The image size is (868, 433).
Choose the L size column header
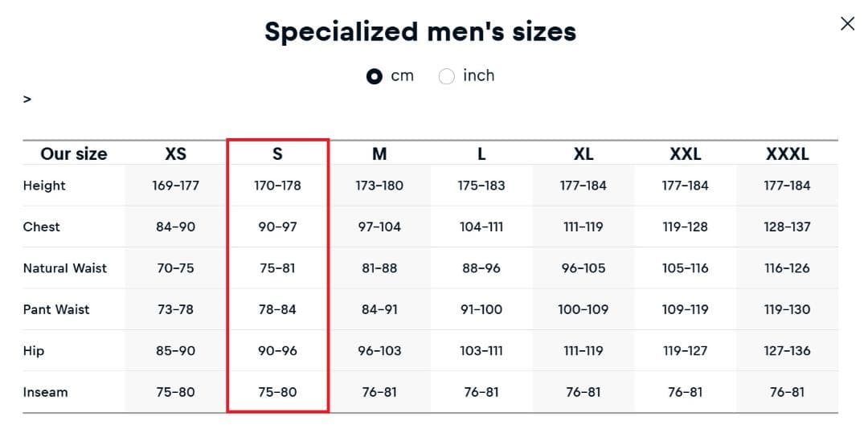coord(481,153)
